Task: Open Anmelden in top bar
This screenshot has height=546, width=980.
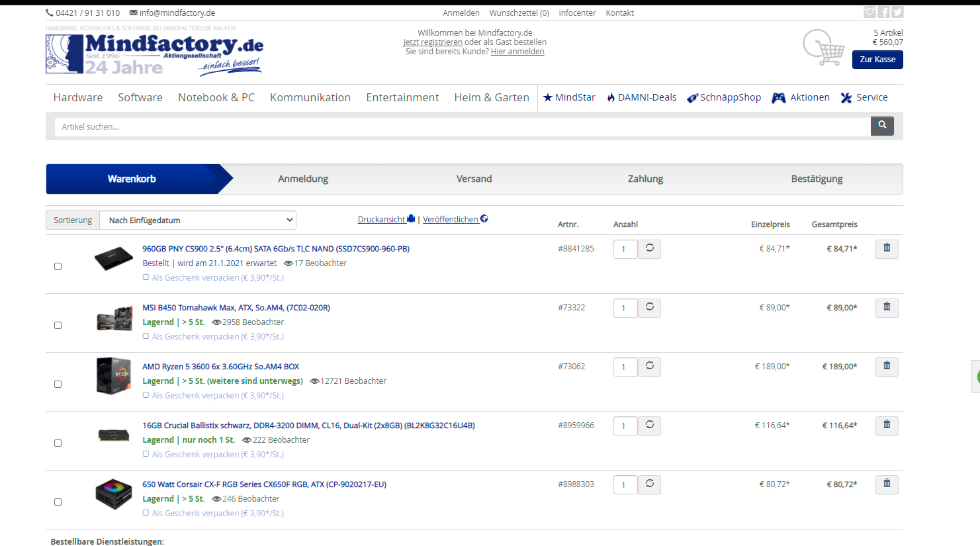Action: pos(461,13)
